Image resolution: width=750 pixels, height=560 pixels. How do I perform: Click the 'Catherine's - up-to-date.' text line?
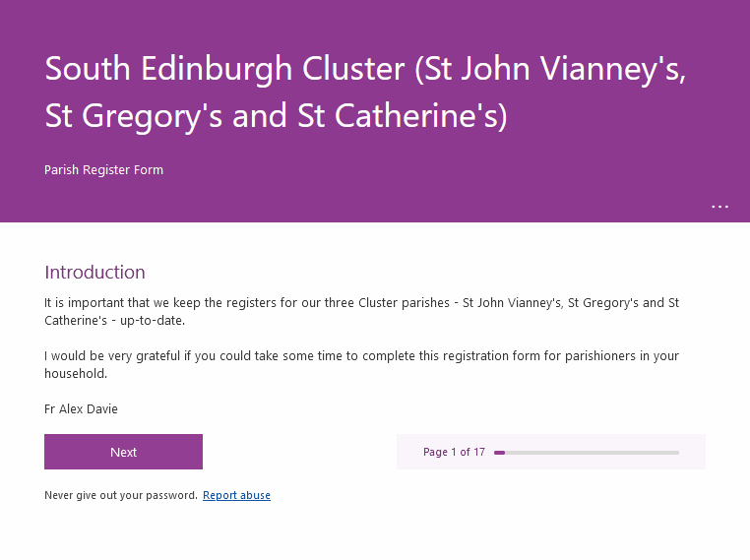tap(115, 321)
